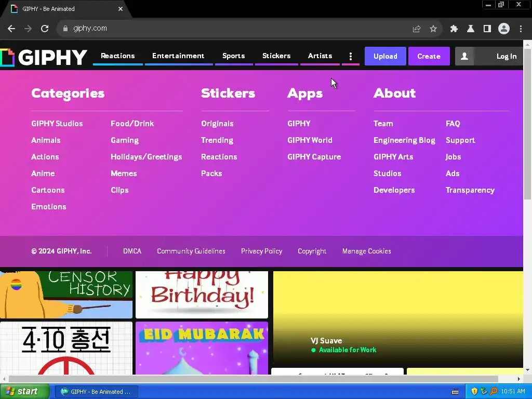Open Chrome three-dot menu
Screen dimensions: 532x399
tap(521, 29)
